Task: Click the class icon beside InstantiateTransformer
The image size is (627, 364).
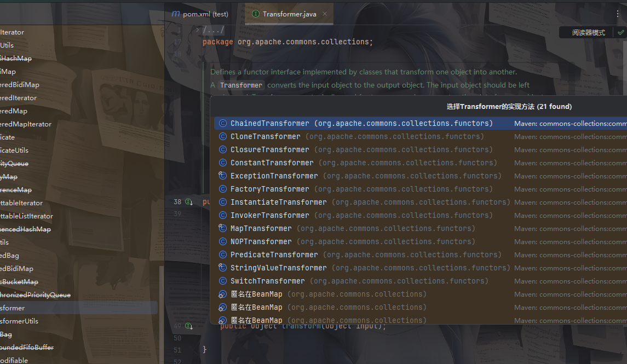Action: click(223, 202)
